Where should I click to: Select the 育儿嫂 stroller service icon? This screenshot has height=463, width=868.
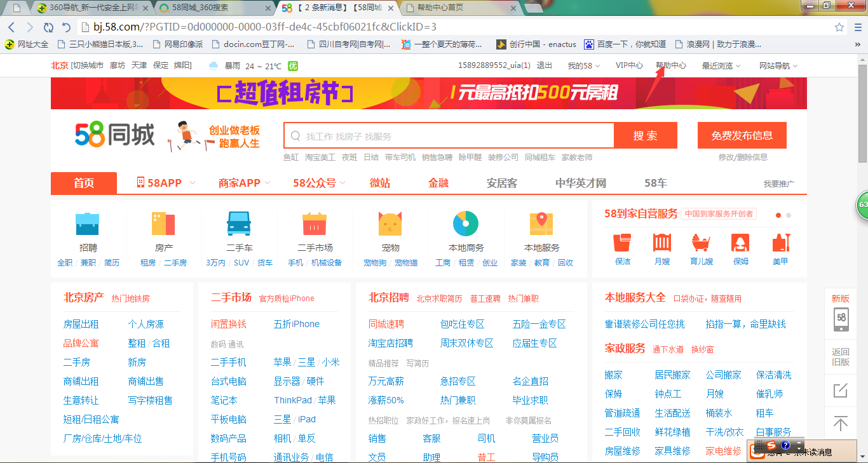point(701,243)
